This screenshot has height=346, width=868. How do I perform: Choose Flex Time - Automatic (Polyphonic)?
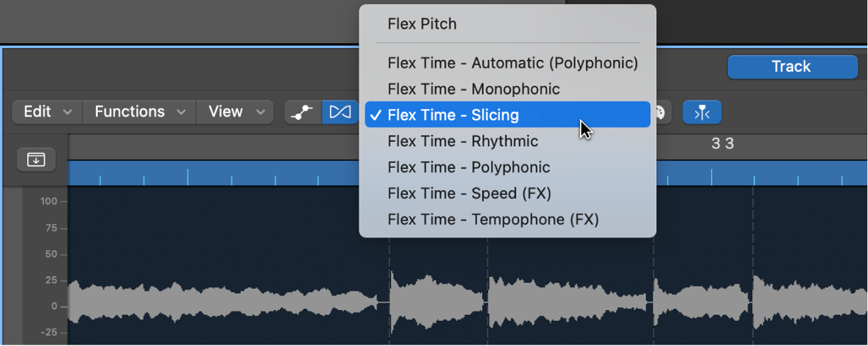tap(513, 63)
